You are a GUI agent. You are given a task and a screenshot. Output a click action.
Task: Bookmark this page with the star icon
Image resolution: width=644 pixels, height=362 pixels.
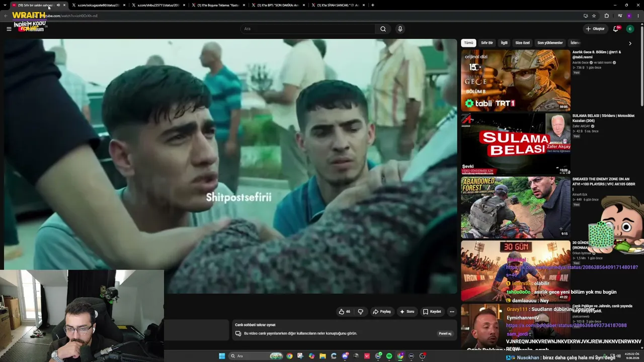594,16
